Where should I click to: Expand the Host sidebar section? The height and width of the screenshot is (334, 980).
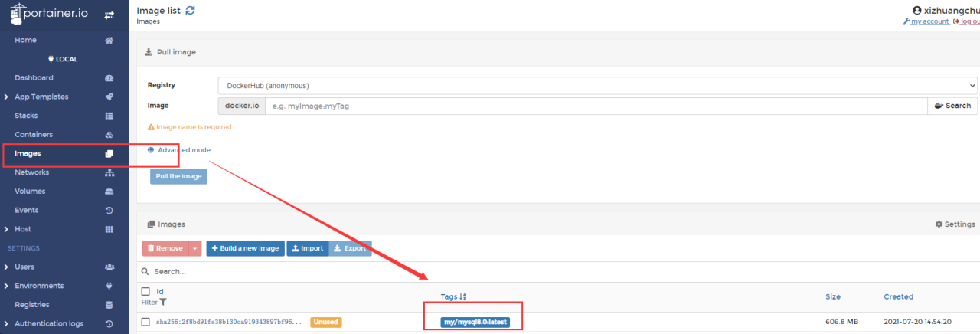coord(6,229)
